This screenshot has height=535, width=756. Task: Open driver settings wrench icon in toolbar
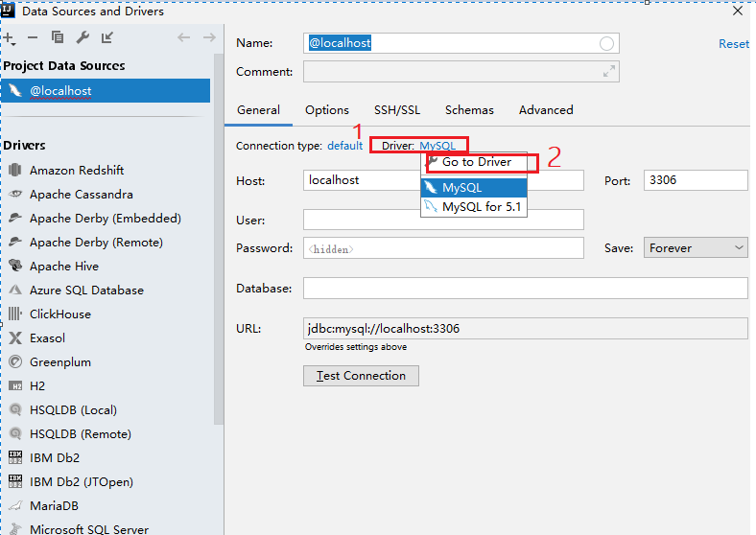(83, 37)
